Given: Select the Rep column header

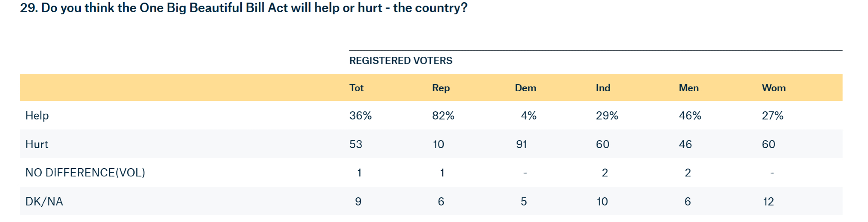Looking at the screenshot, I should (x=440, y=88).
